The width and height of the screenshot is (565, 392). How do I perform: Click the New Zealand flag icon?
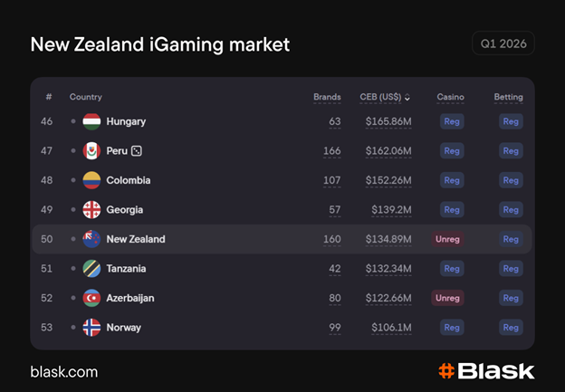point(91,239)
